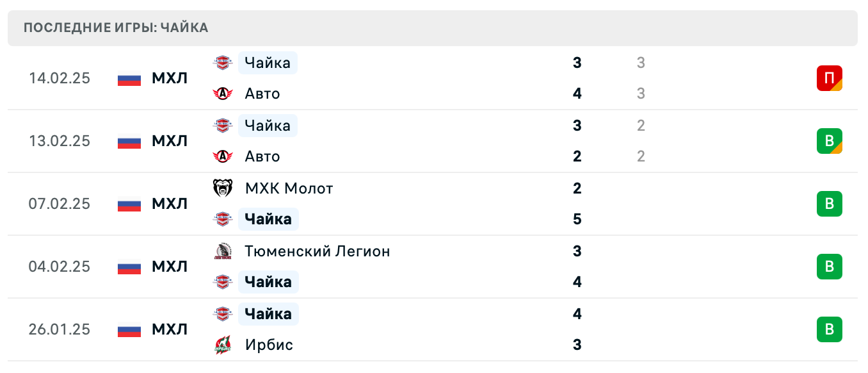The image size is (868, 373).
Task: Click the МХК Молот bear logo
Action: (222, 188)
